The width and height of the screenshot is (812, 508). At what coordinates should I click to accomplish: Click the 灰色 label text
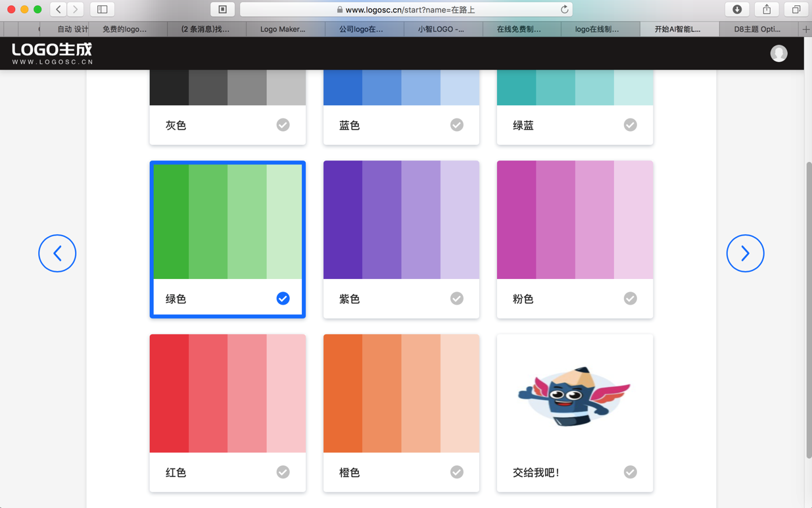point(176,125)
